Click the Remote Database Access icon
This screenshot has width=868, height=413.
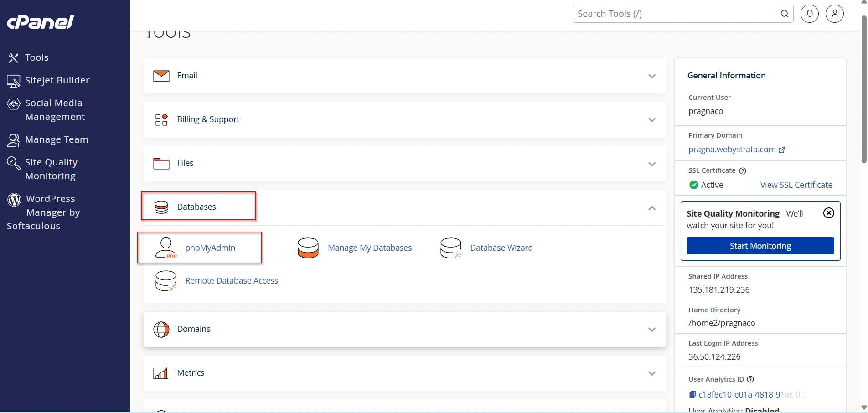coord(166,281)
